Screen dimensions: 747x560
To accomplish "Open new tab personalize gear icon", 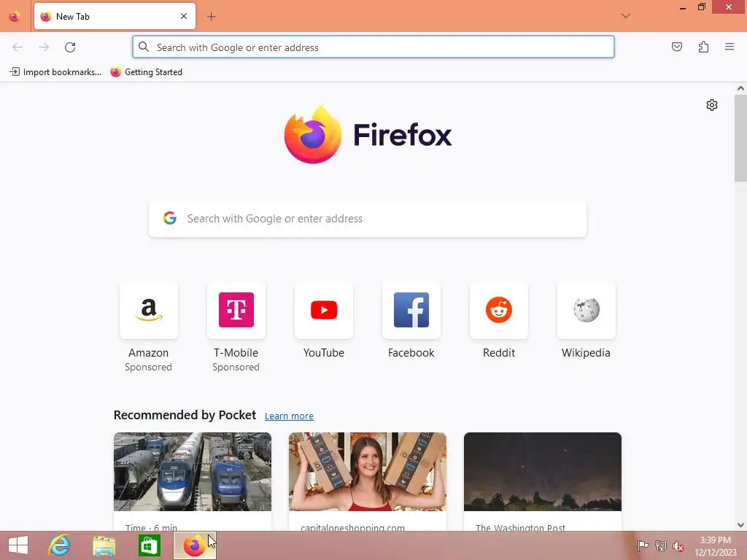I will [x=712, y=105].
